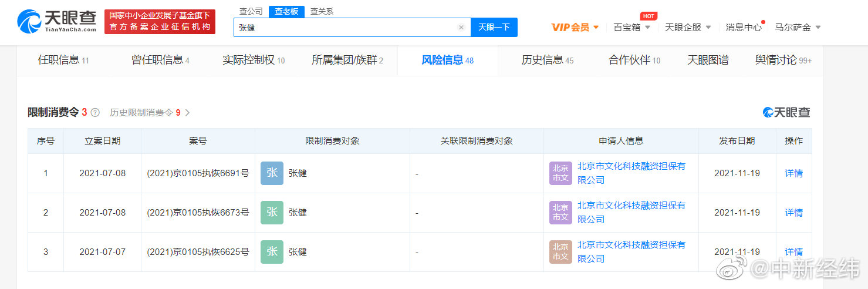Open the 历史信息 tab
The width and height of the screenshot is (868, 289).
[x=548, y=60]
